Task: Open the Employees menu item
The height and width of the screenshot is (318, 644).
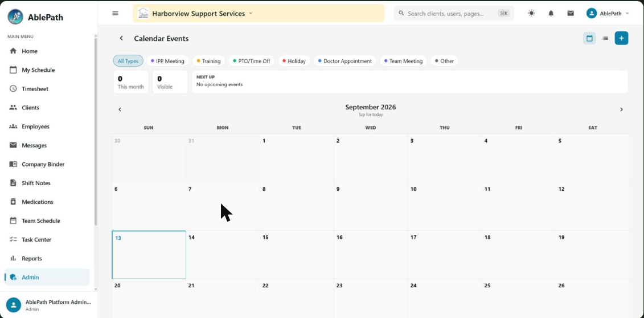Action: 47,127
